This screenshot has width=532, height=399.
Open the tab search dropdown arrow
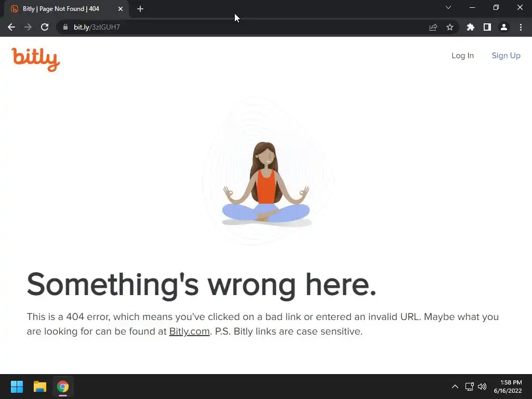click(x=448, y=7)
